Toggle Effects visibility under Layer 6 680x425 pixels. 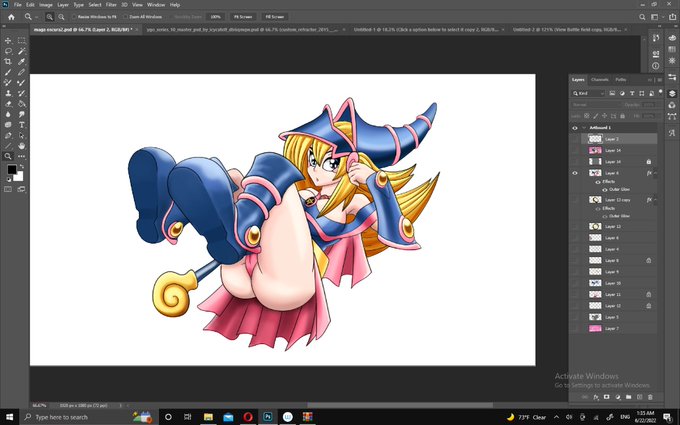coord(598,182)
